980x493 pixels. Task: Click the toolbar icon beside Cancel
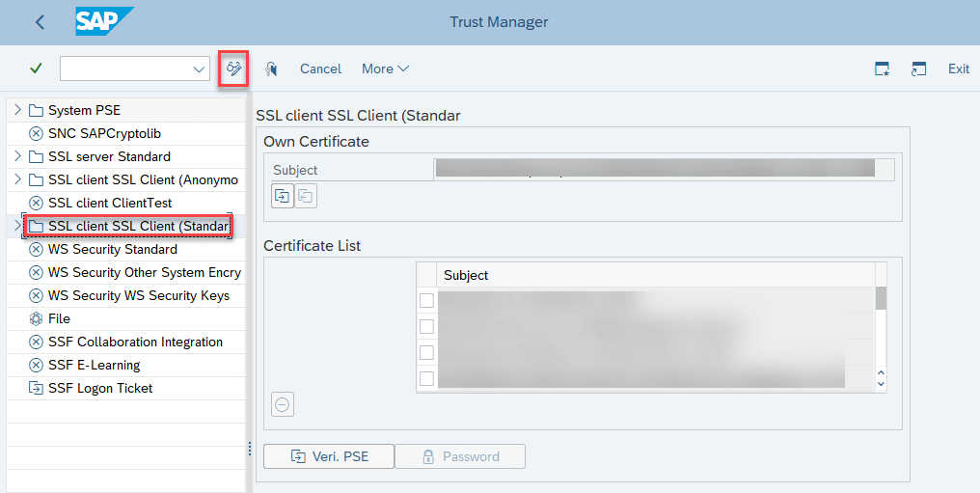click(x=271, y=68)
